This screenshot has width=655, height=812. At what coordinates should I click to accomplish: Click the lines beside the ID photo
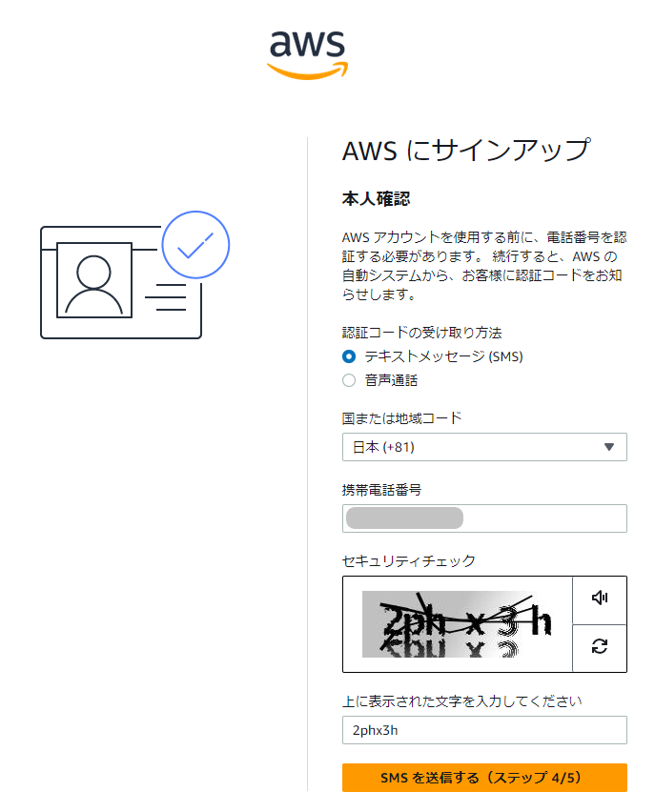166,296
